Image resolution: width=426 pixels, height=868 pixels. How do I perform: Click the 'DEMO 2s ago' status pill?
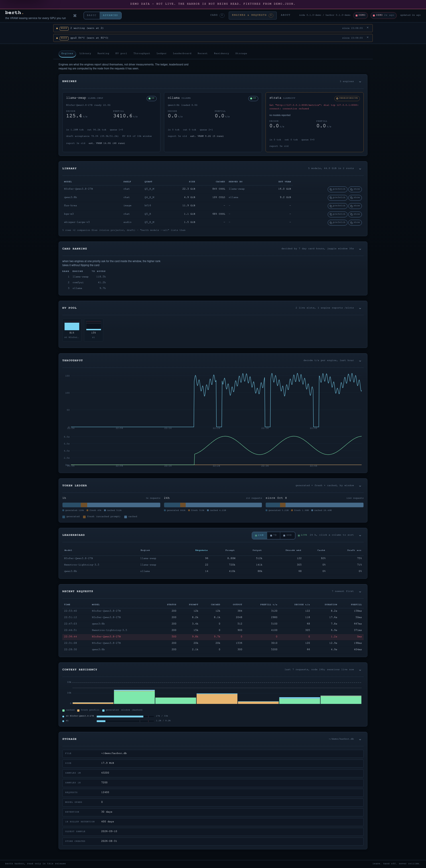coord(384,15)
